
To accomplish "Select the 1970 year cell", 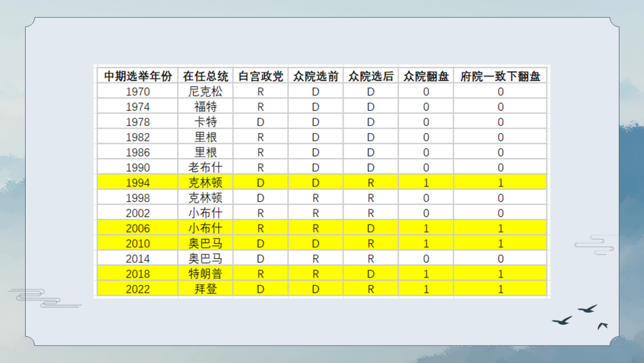I will click(x=138, y=91).
